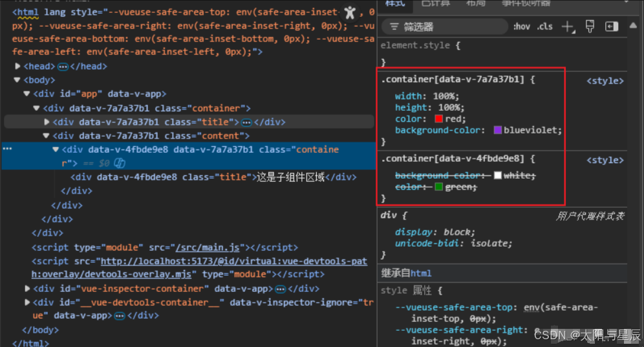Select the 这是子组件区域 title div row
This screenshot has height=347, width=644.
point(213,177)
